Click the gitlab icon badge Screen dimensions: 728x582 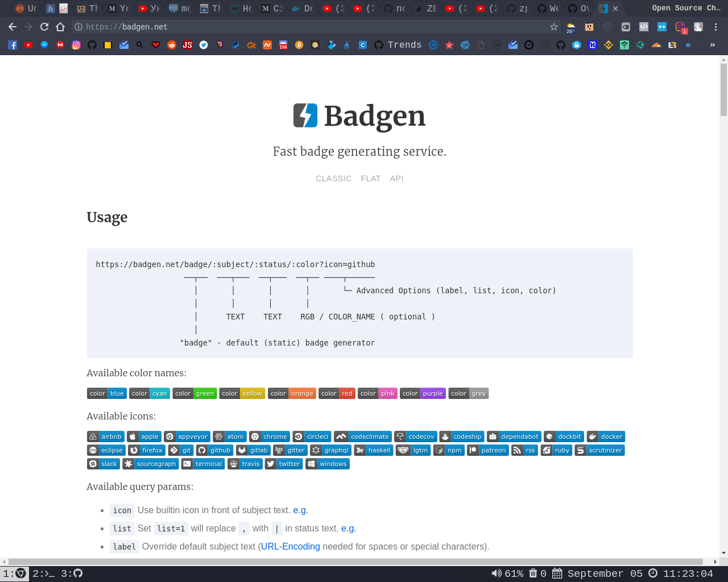(x=253, y=450)
